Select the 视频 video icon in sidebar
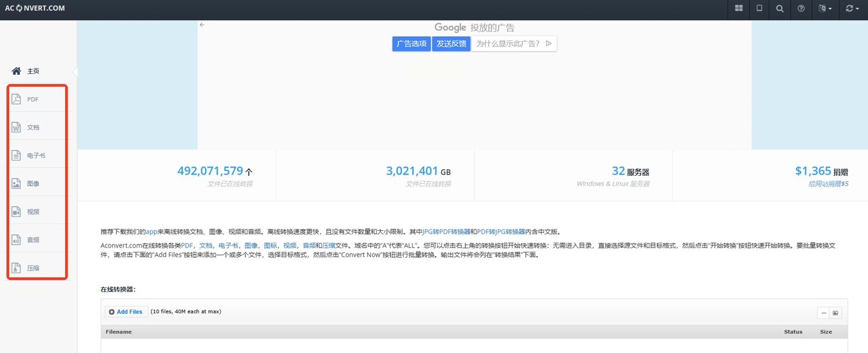Screen dimensions: 868x353 click(x=17, y=212)
